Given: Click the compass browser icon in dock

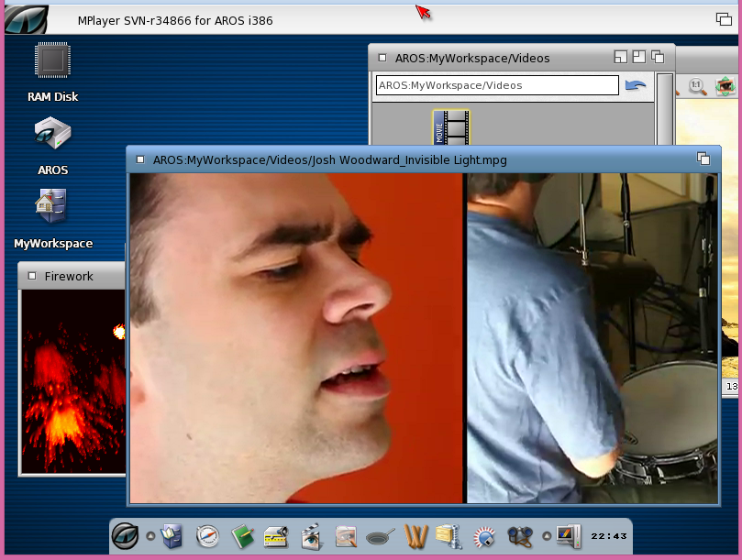Looking at the screenshot, I should coord(207,536).
